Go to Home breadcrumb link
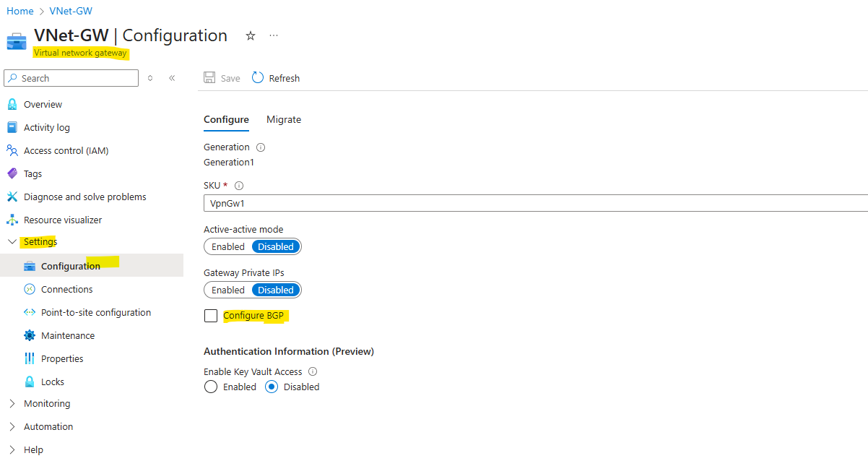The width and height of the screenshot is (868, 474). [x=20, y=11]
